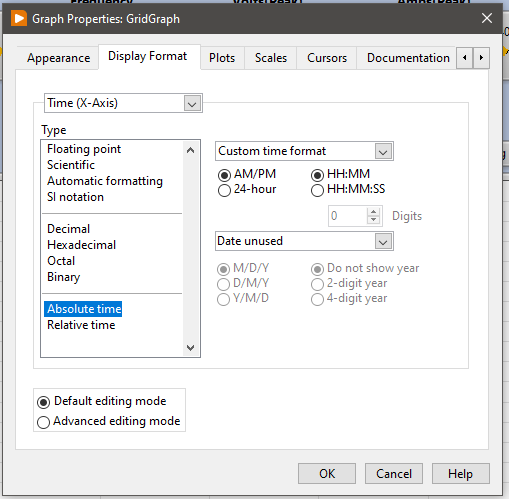Click the Help button

[x=461, y=473]
